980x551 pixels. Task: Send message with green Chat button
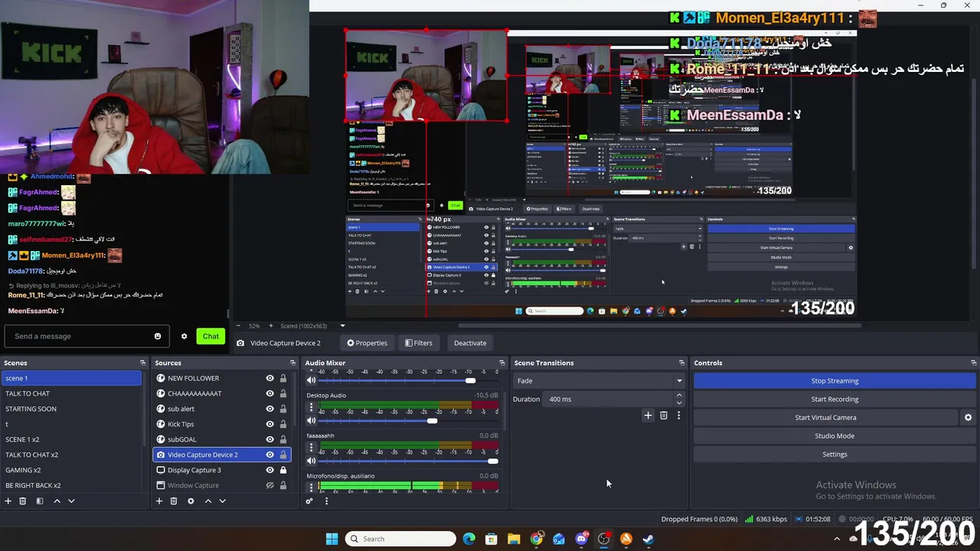[211, 336]
